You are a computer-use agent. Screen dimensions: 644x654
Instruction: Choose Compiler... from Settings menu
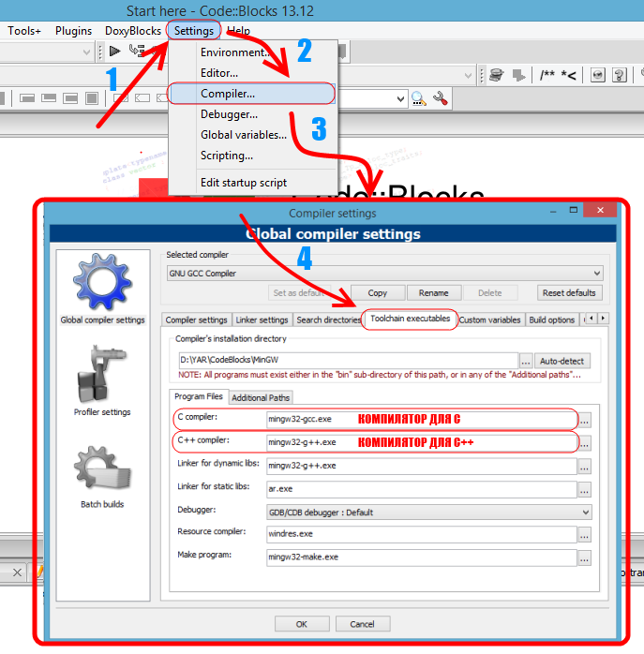(252, 94)
